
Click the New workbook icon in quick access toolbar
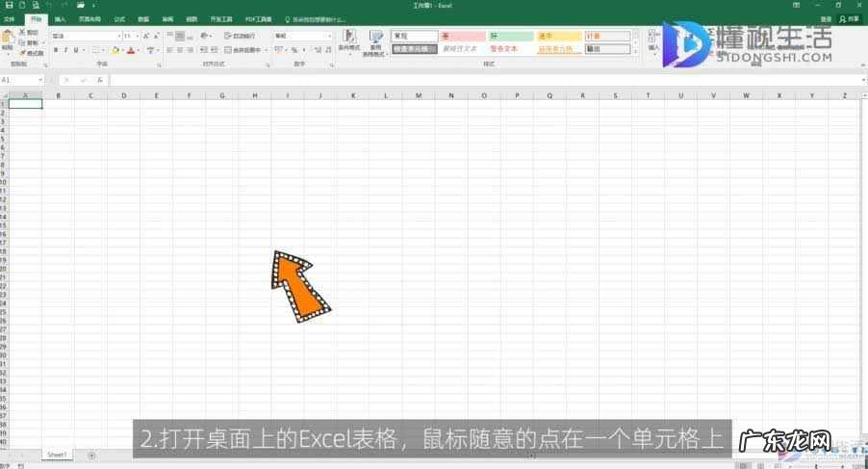click(x=22, y=5)
